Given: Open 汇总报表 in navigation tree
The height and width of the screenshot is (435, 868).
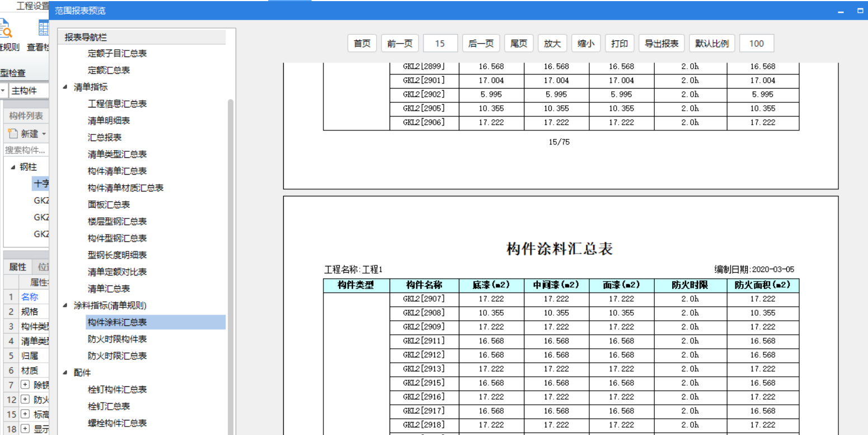Looking at the screenshot, I should coord(105,138).
